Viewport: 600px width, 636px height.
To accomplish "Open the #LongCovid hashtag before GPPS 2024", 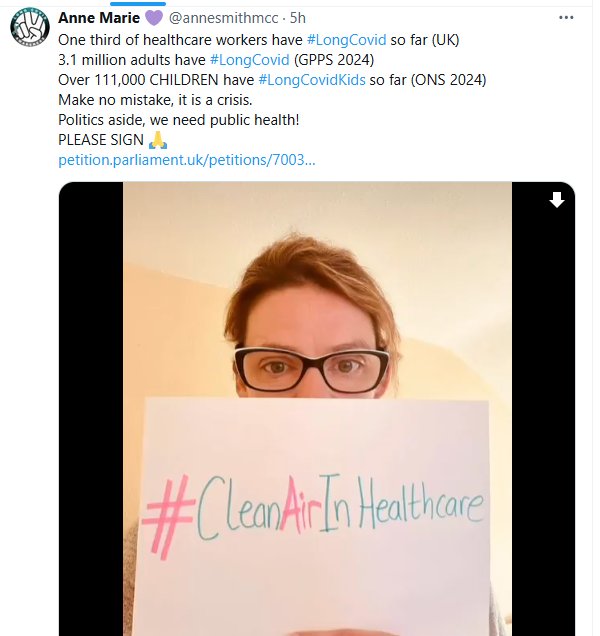I will pos(249,60).
